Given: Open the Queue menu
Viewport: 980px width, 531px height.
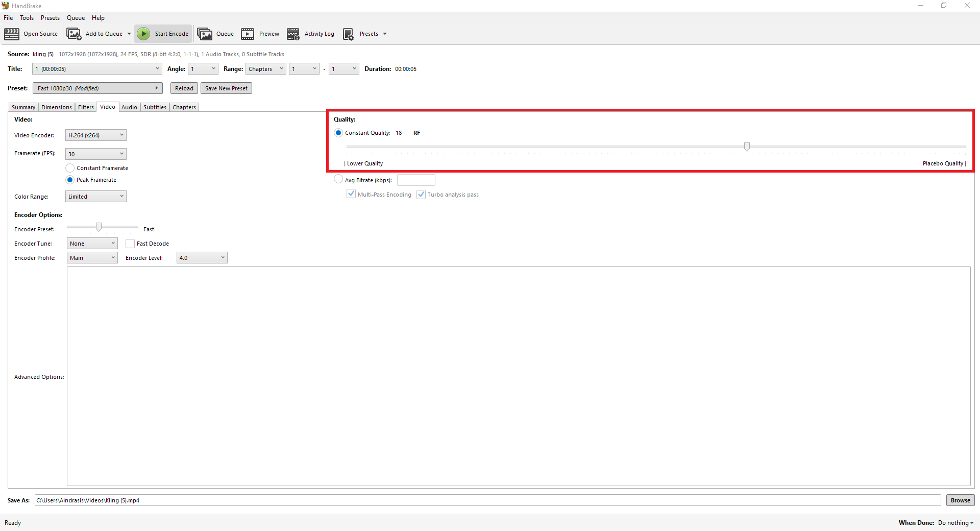Looking at the screenshot, I should pos(76,18).
